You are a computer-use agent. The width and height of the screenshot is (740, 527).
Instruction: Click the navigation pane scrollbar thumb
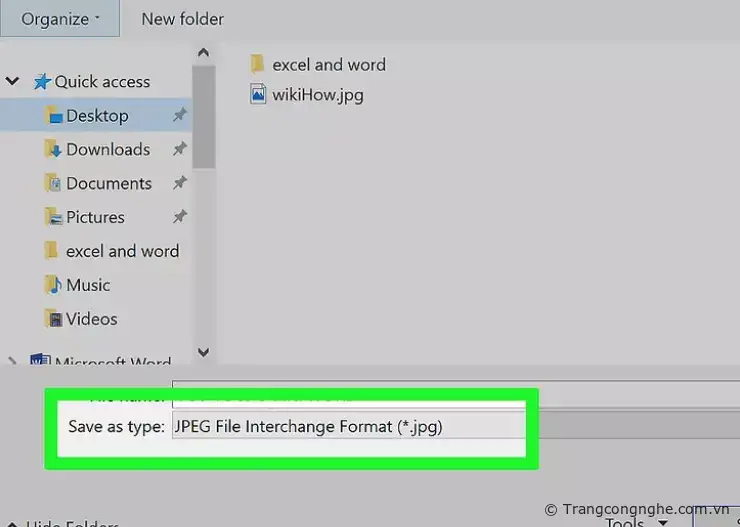(x=204, y=115)
